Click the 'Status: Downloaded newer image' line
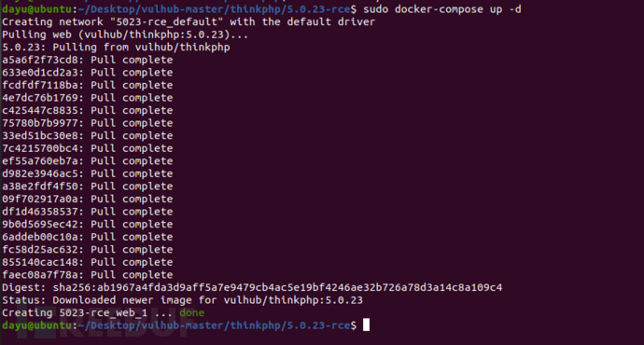Screen dimensions: 644x345 (182, 300)
